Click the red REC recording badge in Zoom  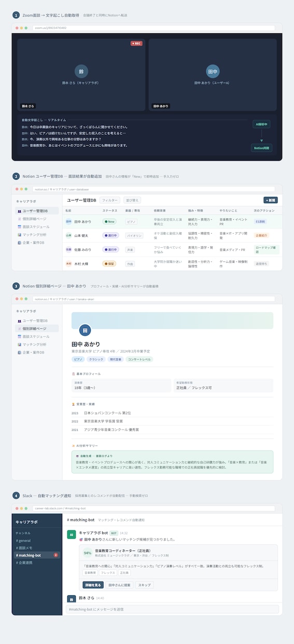136,44
